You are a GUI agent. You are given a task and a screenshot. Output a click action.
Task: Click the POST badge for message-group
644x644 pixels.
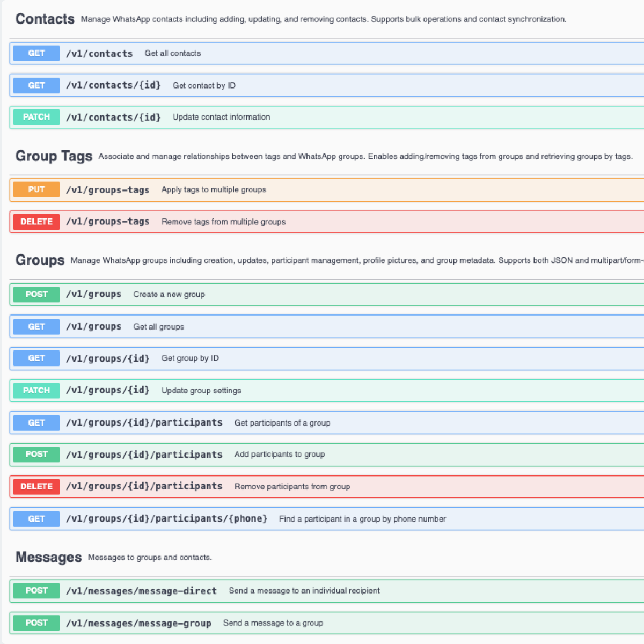coord(36,623)
